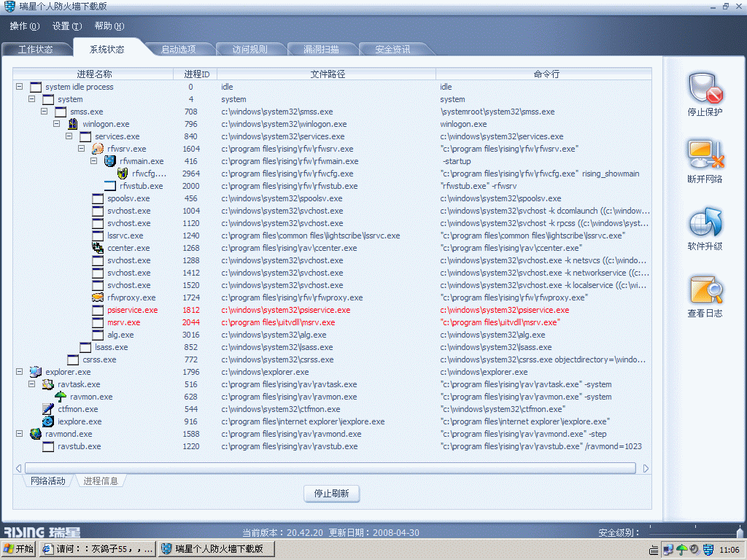Switch to the 网络活动 bottom tab
This screenshot has width=747, height=560.
pos(48,481)
